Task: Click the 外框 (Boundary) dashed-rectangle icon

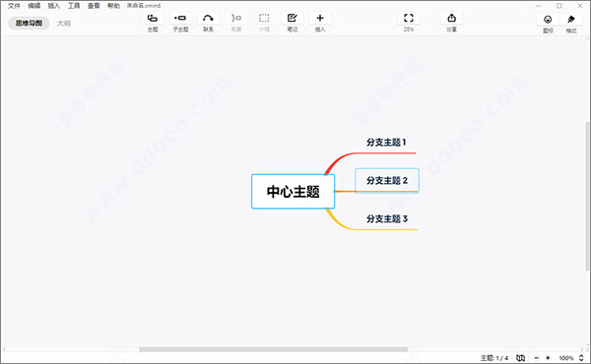Action: pos(264,18)
